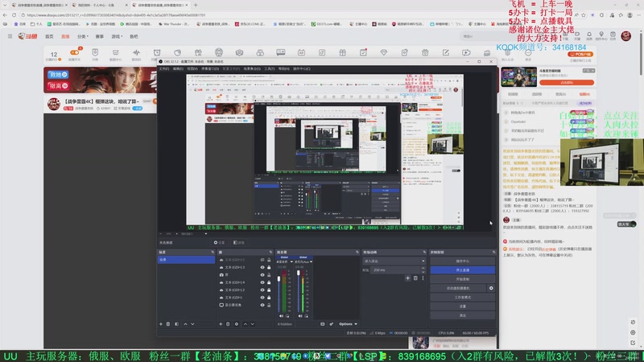Viewport: 644px width, 362px height.
Task: Click the 救她 button on the banner
Action: 58,75
